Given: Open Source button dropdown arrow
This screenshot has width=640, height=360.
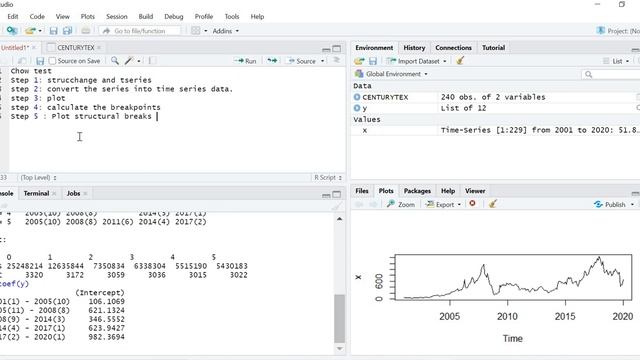Looking at the screenshot, I should click(x=322, y=61).
